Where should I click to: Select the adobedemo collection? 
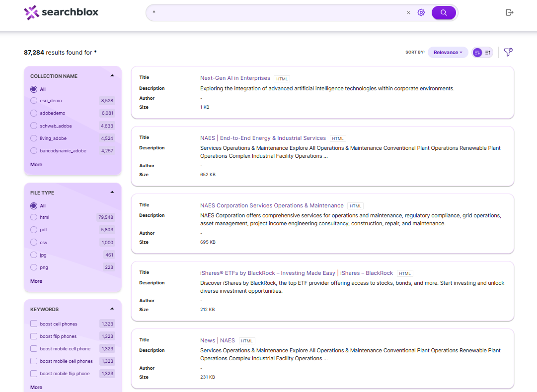point(34,113)
